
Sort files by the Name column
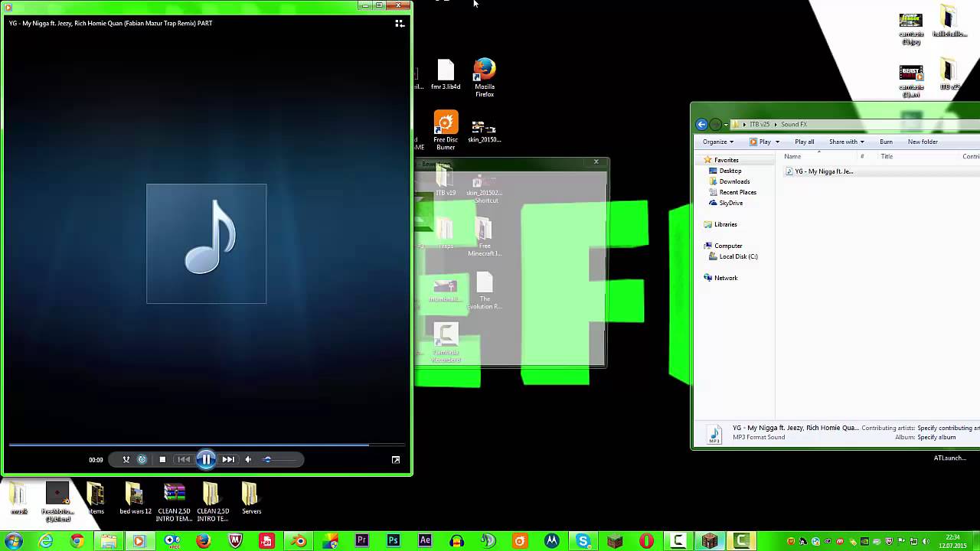[x=818, y=156]
